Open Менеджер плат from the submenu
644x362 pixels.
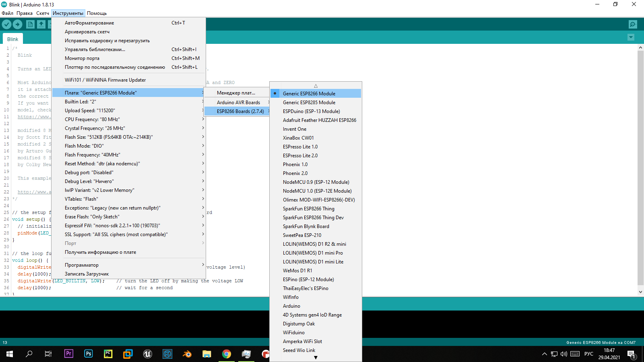237,93
